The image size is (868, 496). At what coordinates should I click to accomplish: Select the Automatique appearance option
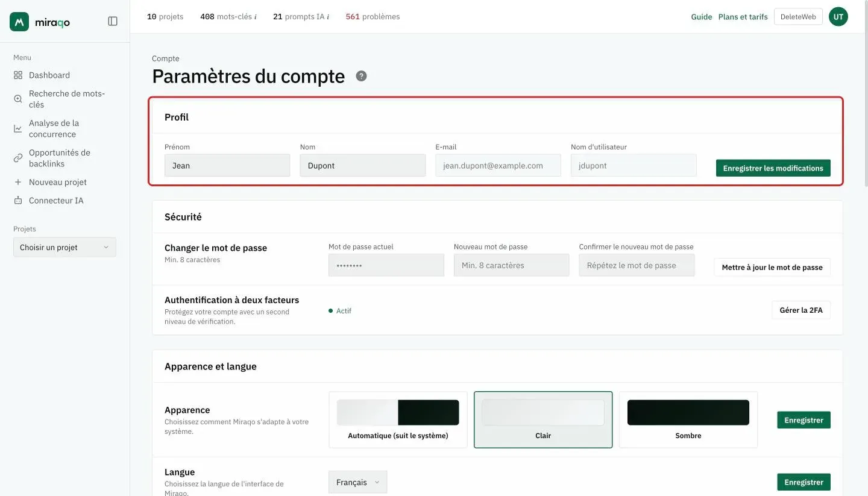tap(398, 419)
